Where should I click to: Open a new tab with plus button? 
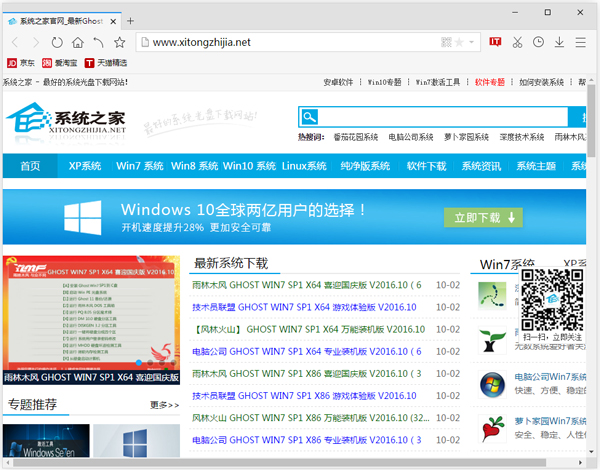130,21
